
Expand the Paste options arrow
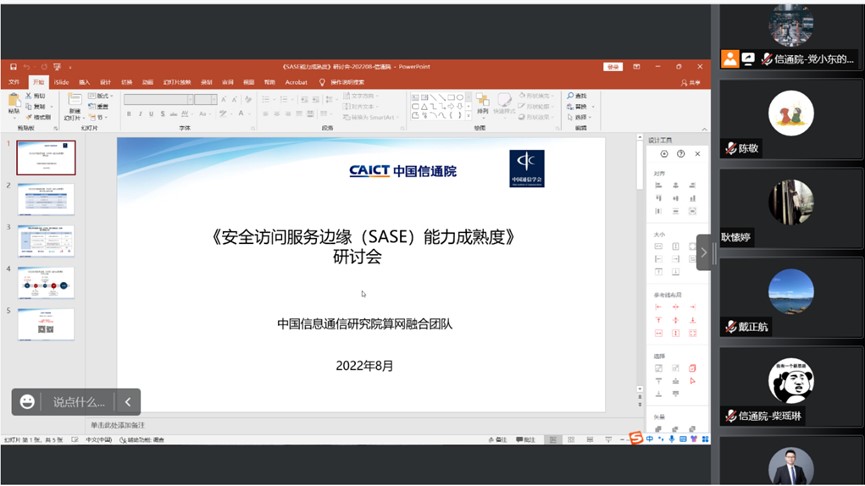tap(14, 118)
